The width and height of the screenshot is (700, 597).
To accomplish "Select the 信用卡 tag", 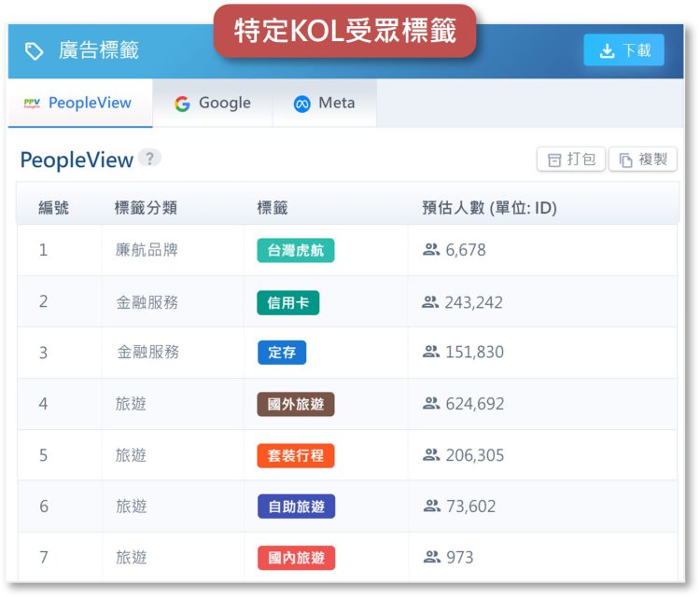I will point(288,302).
